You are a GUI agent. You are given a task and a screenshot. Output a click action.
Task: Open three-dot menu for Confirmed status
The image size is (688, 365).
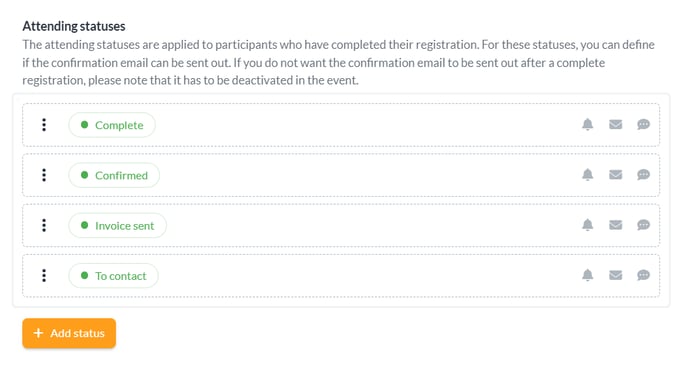44,175
